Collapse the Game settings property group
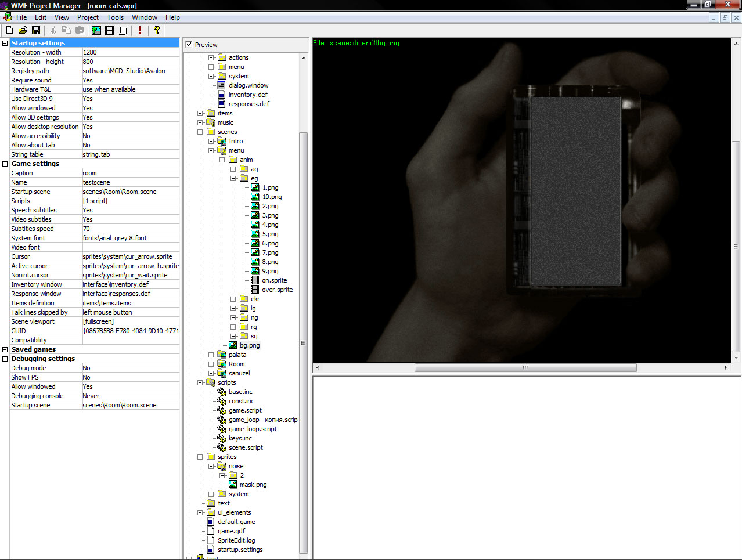This screenshot has width=742, height=560. [x=5, y=164]
